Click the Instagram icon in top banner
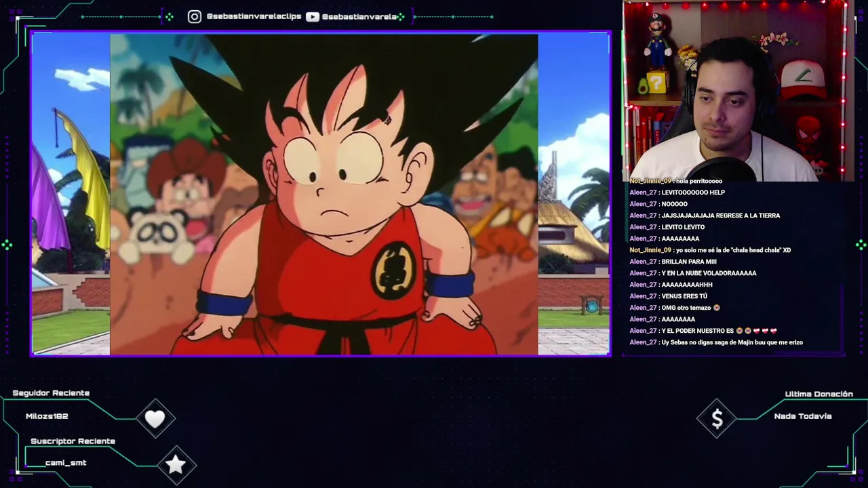 click(195, 16)
